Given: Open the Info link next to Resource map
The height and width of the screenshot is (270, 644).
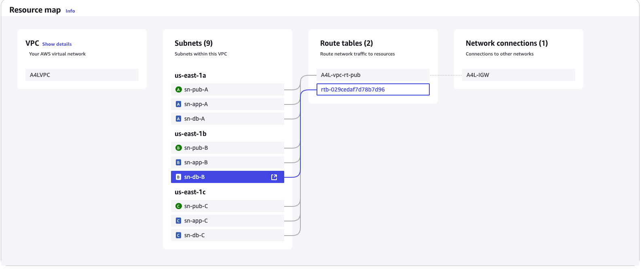Looking at the screenshot, I should point(70,11).
